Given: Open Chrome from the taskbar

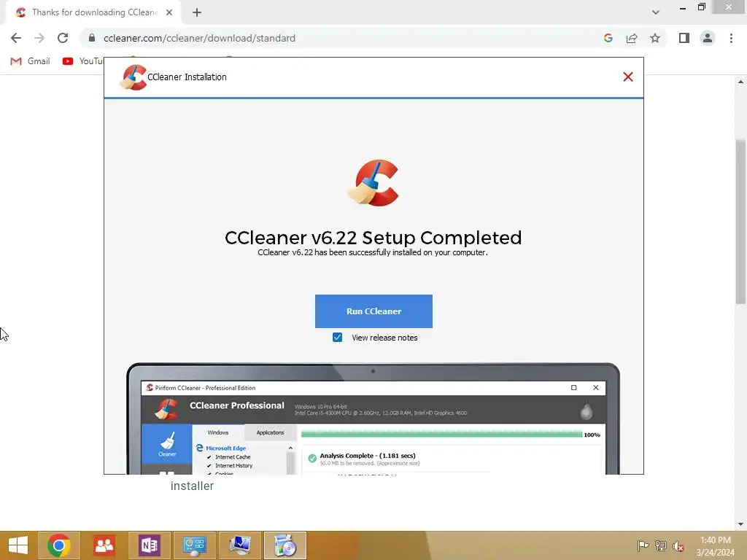Looking at the screenshot, I should click(58, 545).
